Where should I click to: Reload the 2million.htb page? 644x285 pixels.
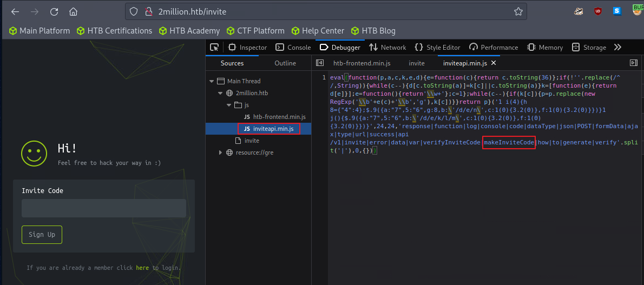click(x=54, y=12)
